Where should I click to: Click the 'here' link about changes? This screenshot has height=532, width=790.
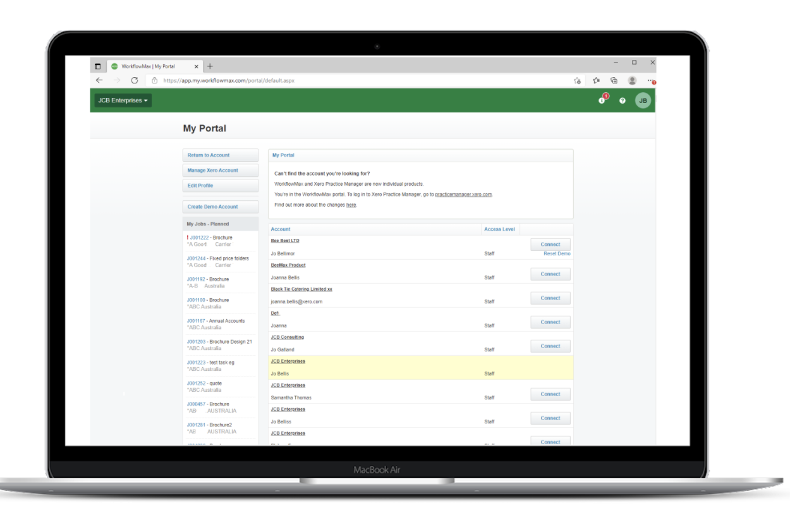point(351,205)
